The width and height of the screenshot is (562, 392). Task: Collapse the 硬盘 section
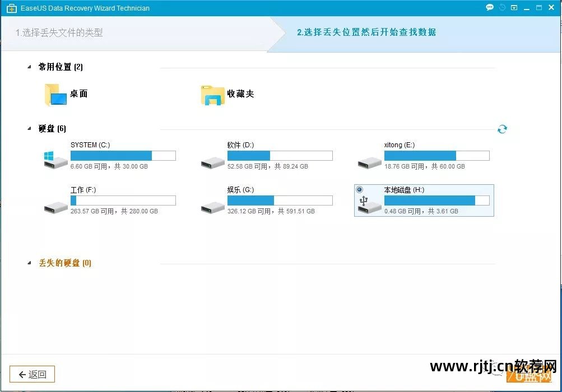click(x=30, y=129)
